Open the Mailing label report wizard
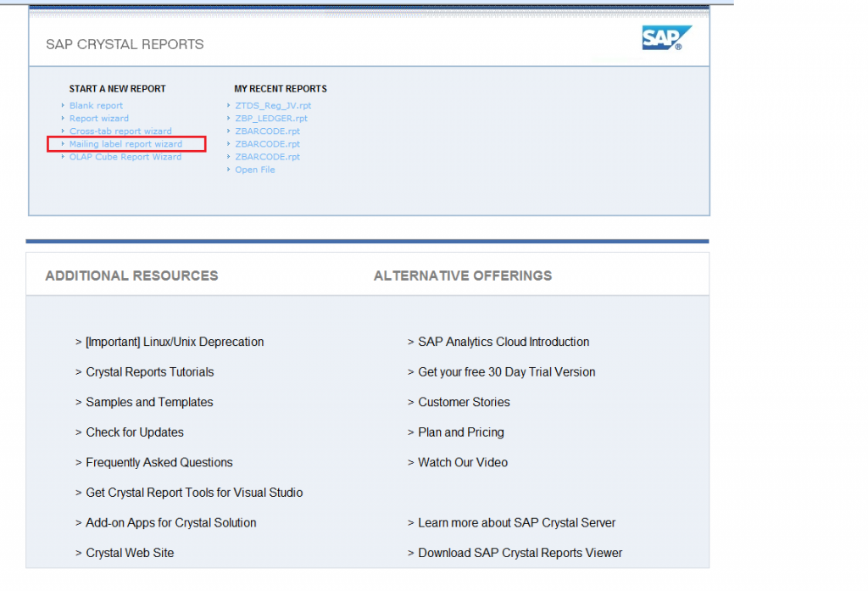The width and height of the screenshot is (868, 591). [125, 143]
